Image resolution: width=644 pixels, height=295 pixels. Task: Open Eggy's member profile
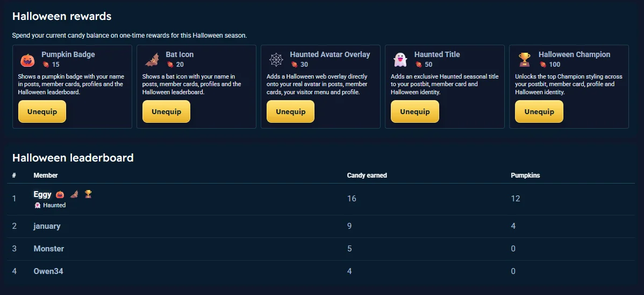pos(42,194)
